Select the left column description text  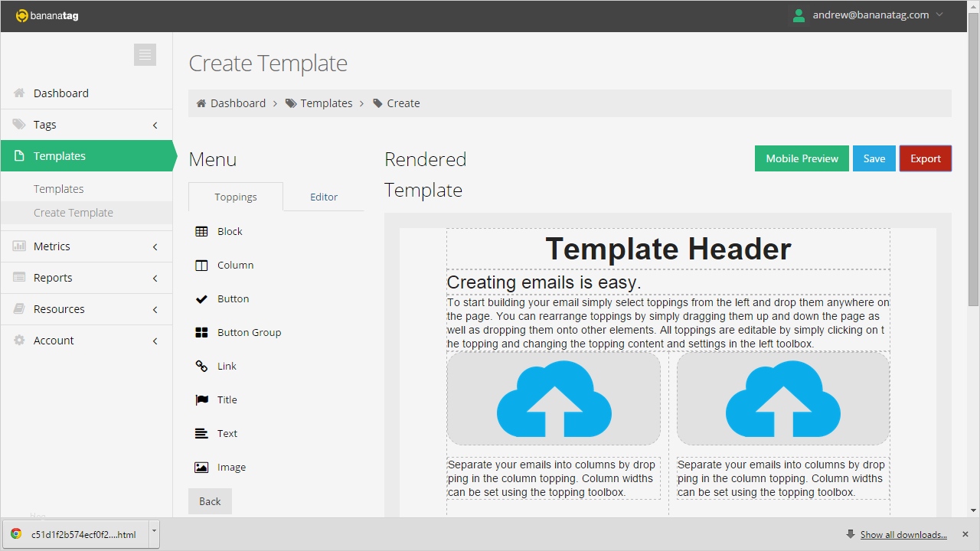(554, 478)
